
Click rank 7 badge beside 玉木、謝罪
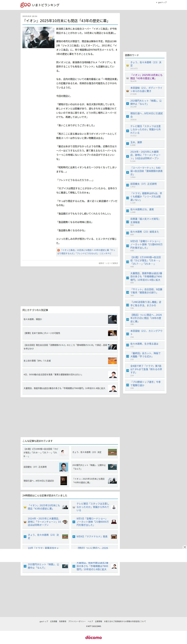click(x=128, y=144)
